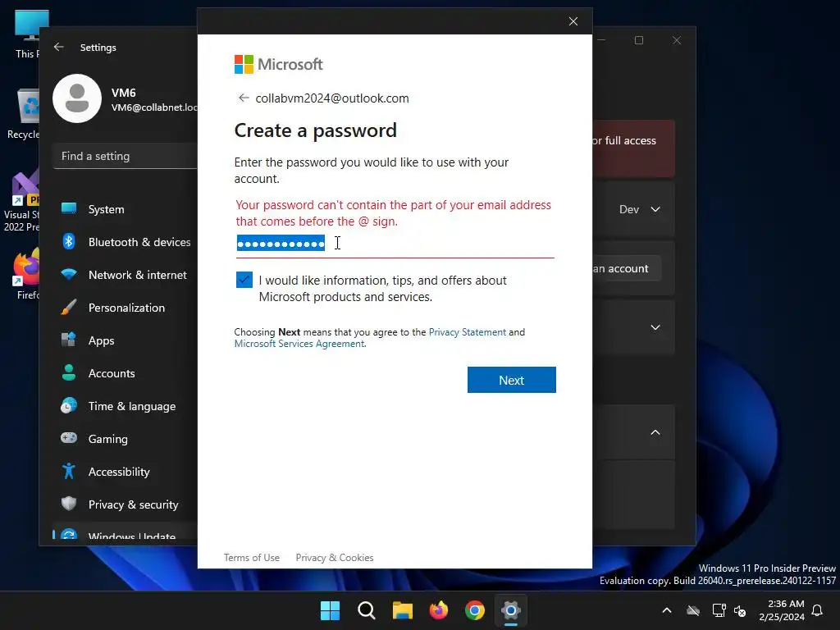Maximize the Settings window
This screenshot has width=840, height=630.
tap(639, 40)
